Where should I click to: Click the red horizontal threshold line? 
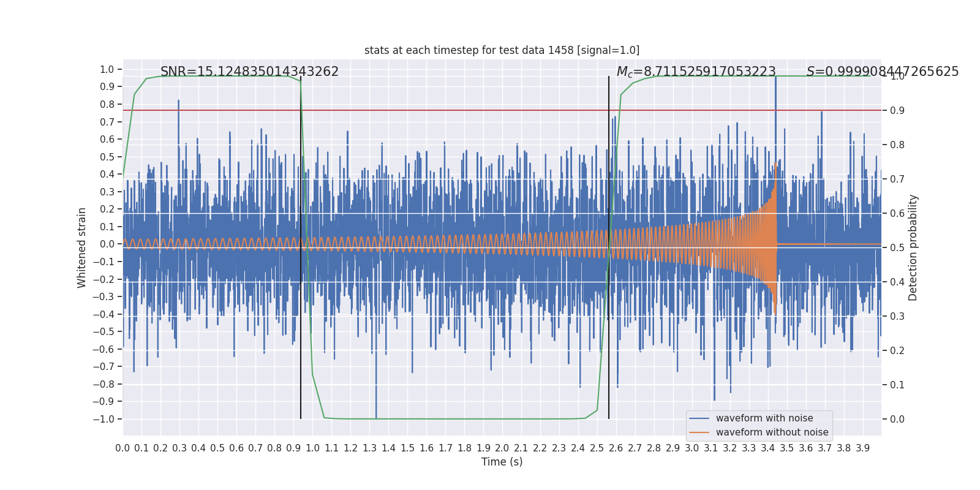click(x=502, y=110)
